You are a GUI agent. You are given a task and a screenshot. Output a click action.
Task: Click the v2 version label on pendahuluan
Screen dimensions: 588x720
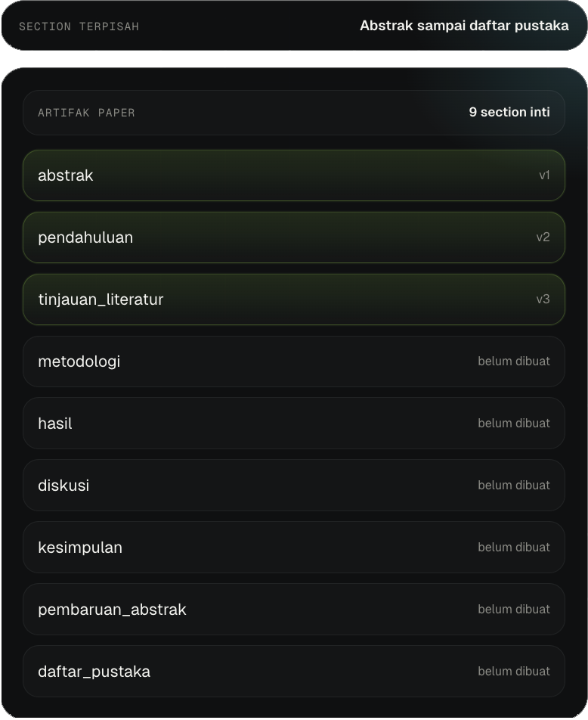(543, 237)
